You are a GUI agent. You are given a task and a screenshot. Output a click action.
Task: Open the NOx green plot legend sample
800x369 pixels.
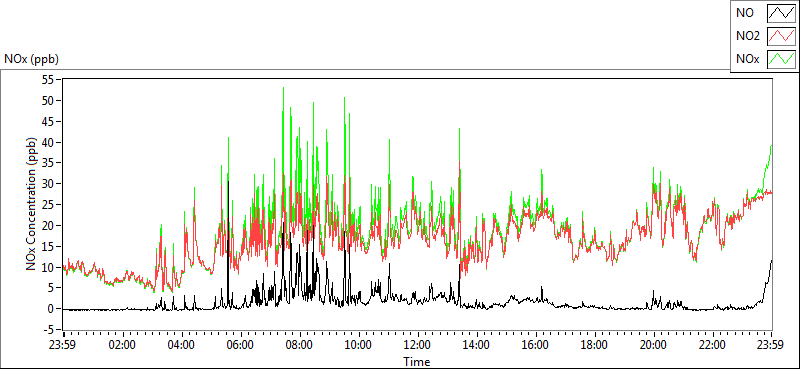pos(781,59)
